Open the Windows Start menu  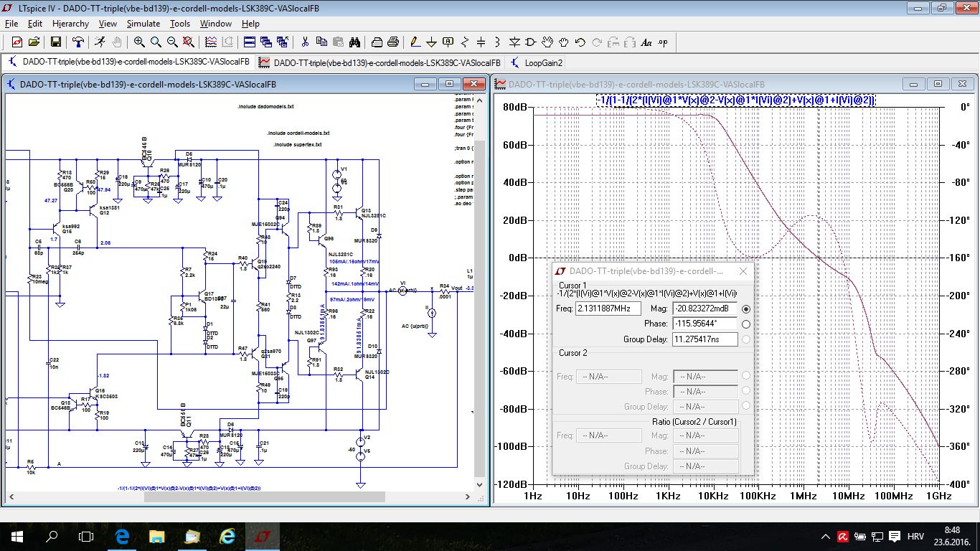pos(17,536)
